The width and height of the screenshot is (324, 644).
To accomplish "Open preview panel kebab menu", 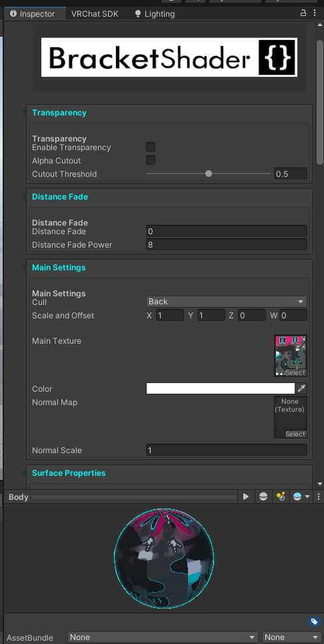I will click(319, 497).
